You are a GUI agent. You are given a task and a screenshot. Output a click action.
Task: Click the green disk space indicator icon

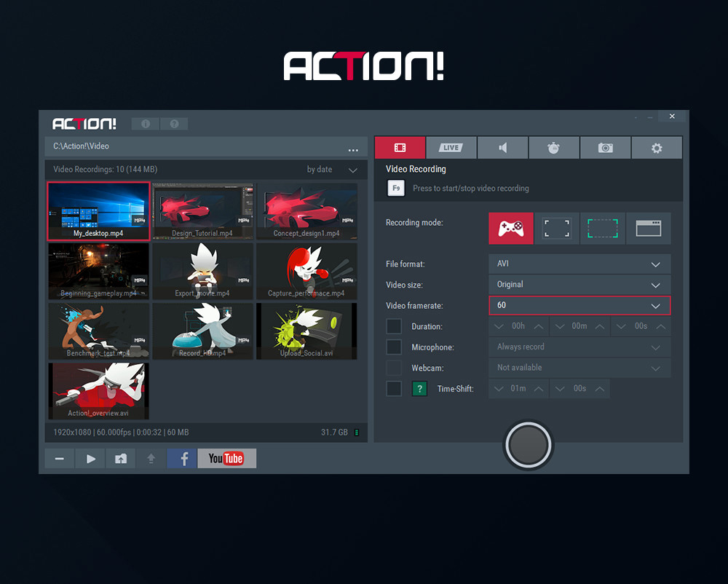[357, 433]
